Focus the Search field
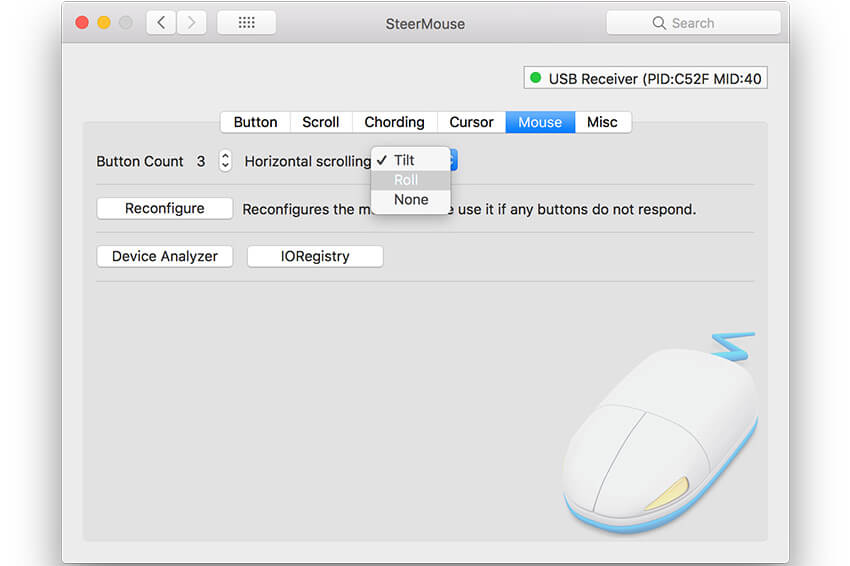This screenshot has height=566, width=850. pos(693,23)
